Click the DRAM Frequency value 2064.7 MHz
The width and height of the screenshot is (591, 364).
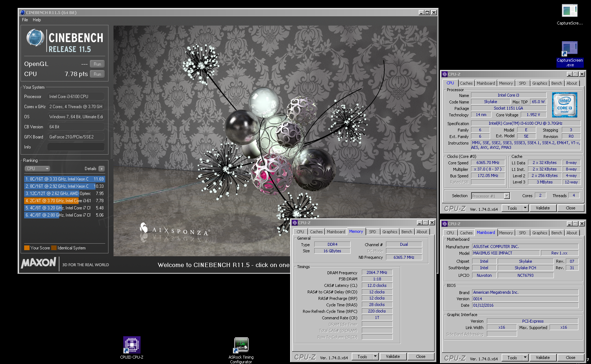377,272
